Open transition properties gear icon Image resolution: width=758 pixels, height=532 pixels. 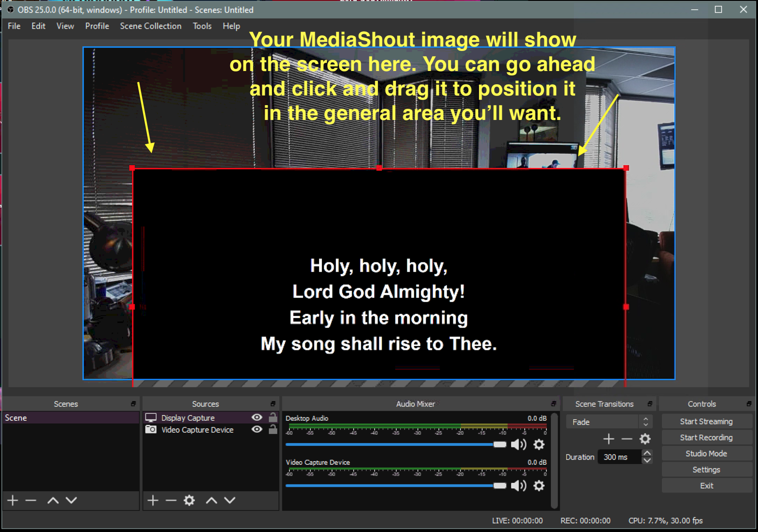point(645,439)
